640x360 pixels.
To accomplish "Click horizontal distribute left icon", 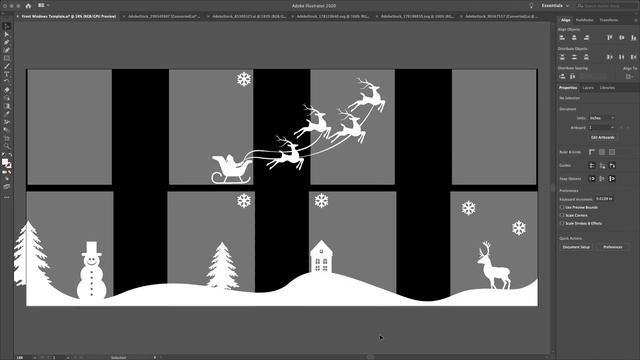I will 609,57.
